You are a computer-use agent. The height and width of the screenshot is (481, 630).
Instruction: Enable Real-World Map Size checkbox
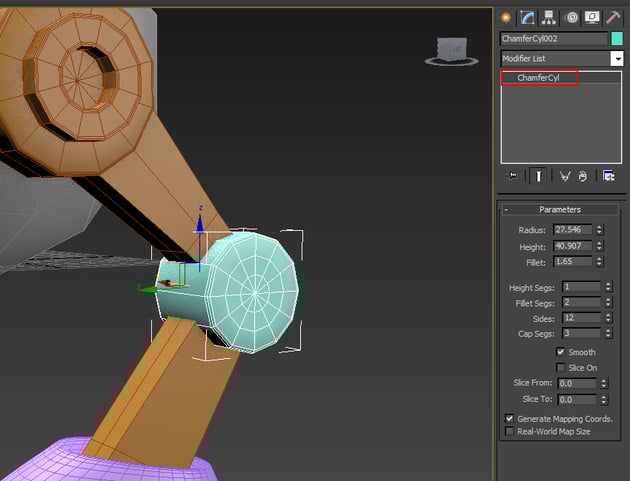tap(510, 431)
